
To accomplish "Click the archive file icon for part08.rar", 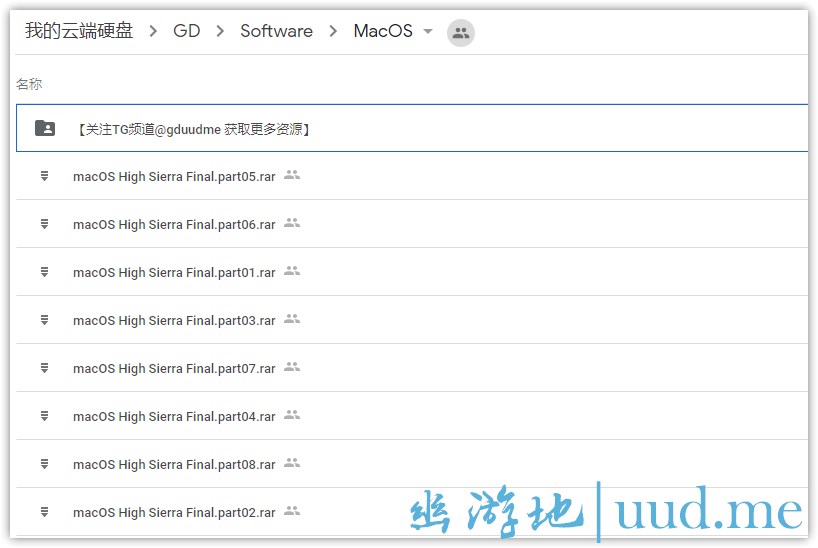I will [45, 464].
